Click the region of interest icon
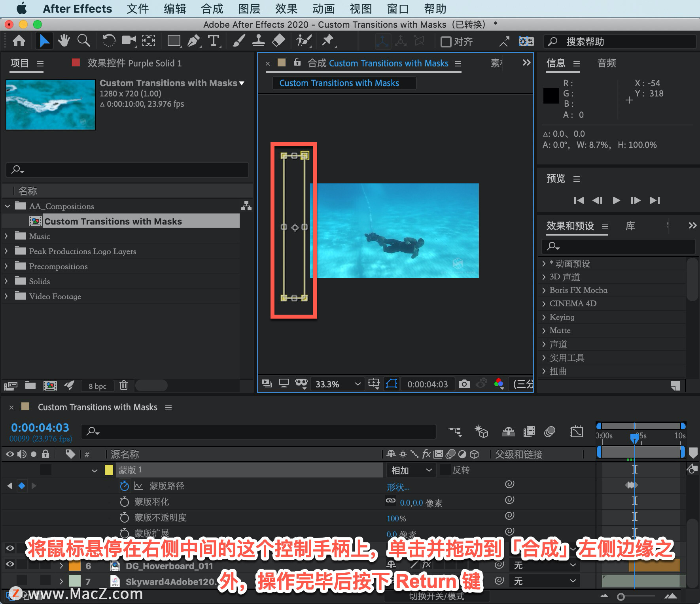The height and width of the screenshot is (604, 700). coord(373,383)
